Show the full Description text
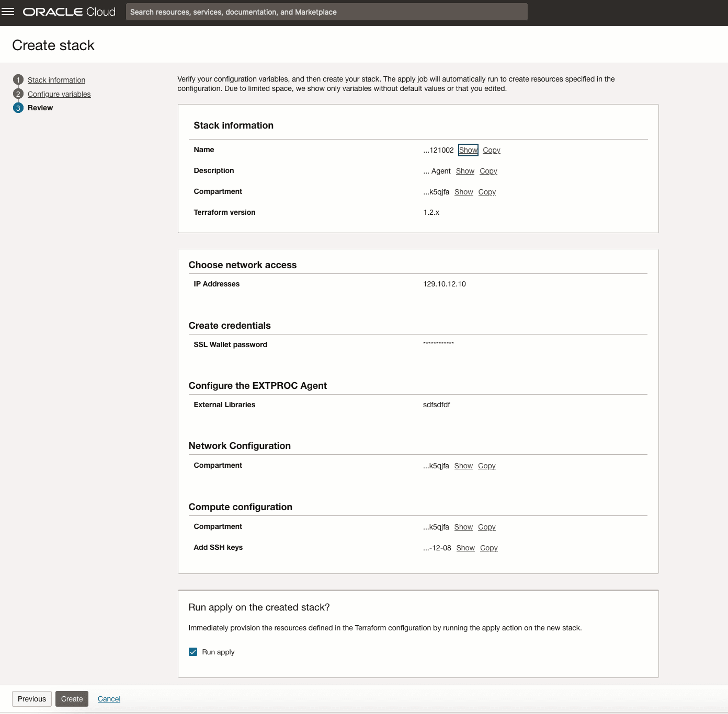 pos(465,171)
